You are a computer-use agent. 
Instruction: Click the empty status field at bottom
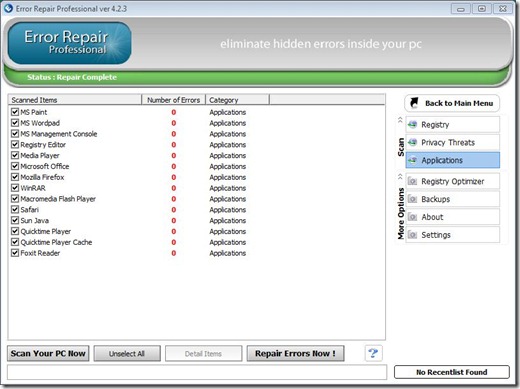(197, 372)
